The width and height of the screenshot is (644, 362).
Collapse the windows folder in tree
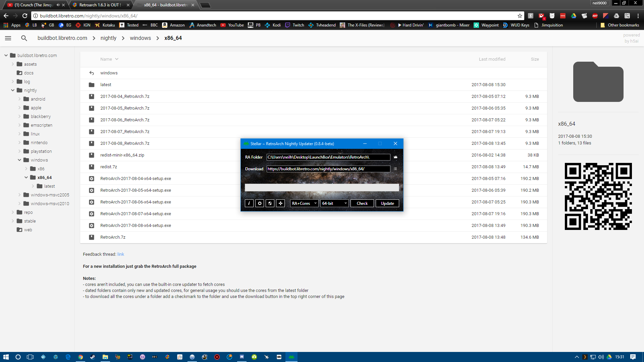click(19, 160)
